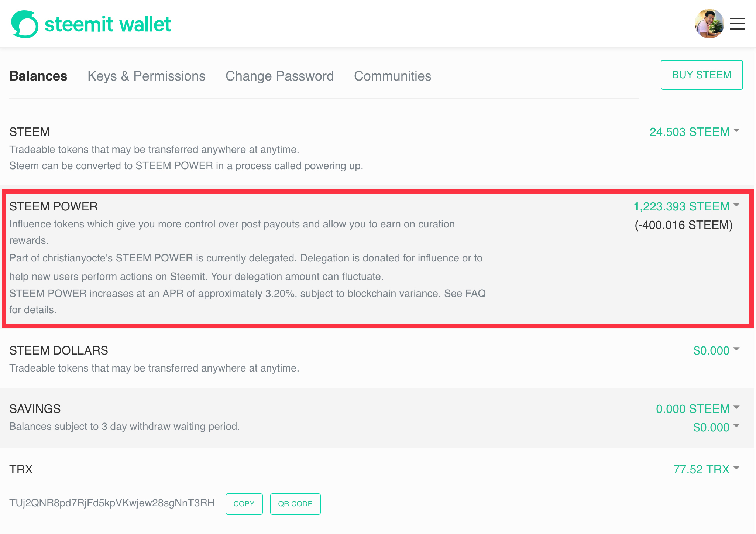The height and width of the screenshot is (534, 756).
Task: Expand the 24.503 STEEM balance dropdown
Action: click(694, 132)
